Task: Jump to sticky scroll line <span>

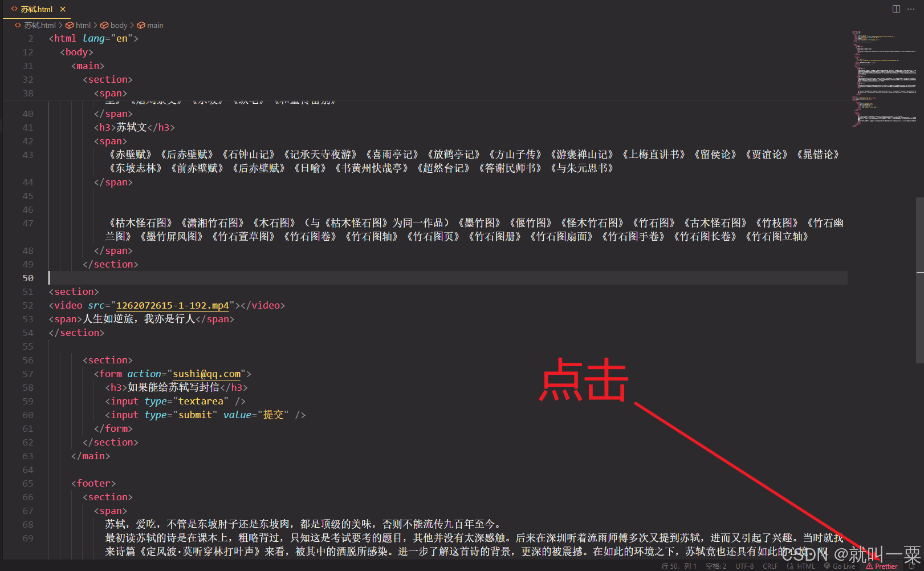Action: click(x=110, y=93)
